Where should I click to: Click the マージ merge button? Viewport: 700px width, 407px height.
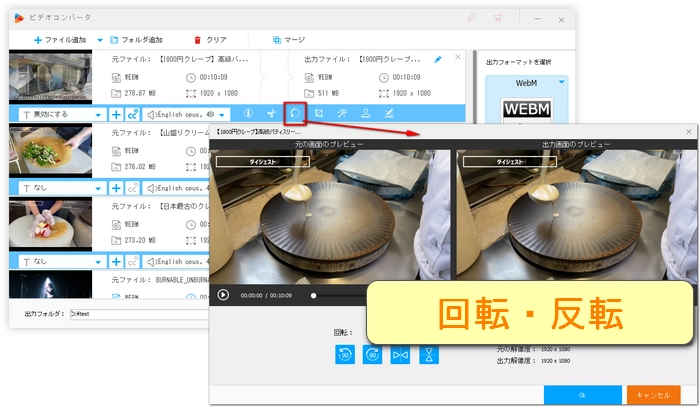tap(289, 40)
